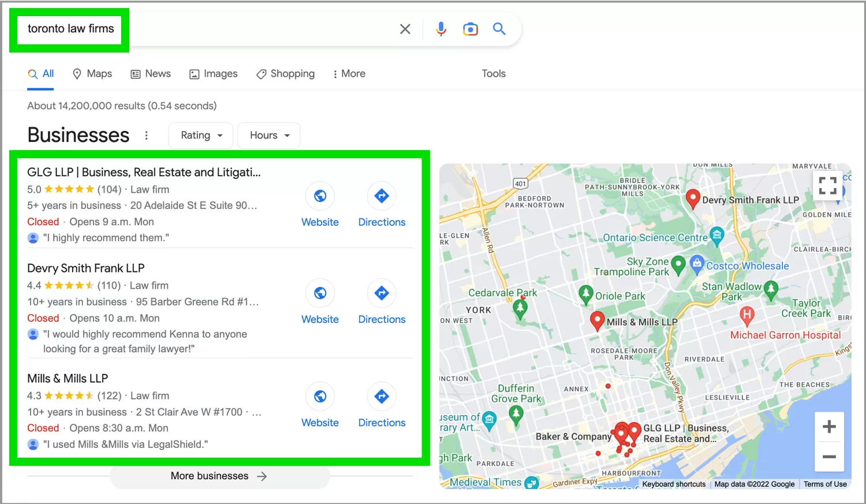
Task: Switch to the Images tab
Action: (x=214, y=74)
